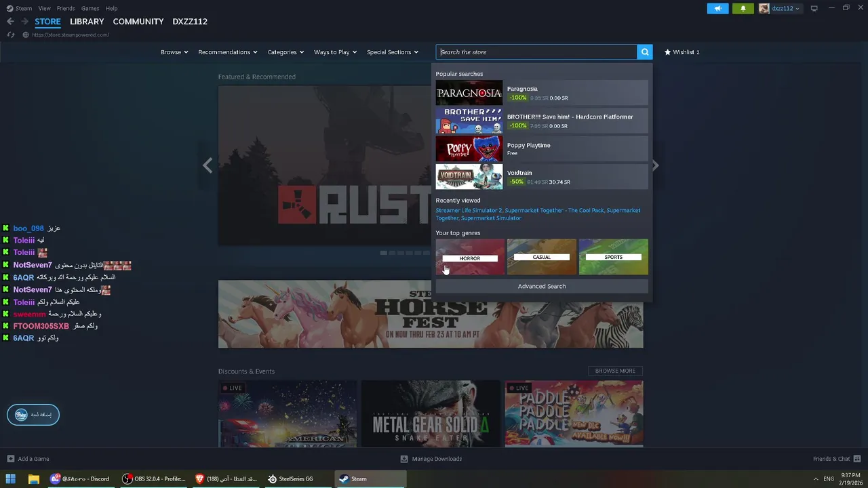Open the Friends menu

[x=66, y=8]
